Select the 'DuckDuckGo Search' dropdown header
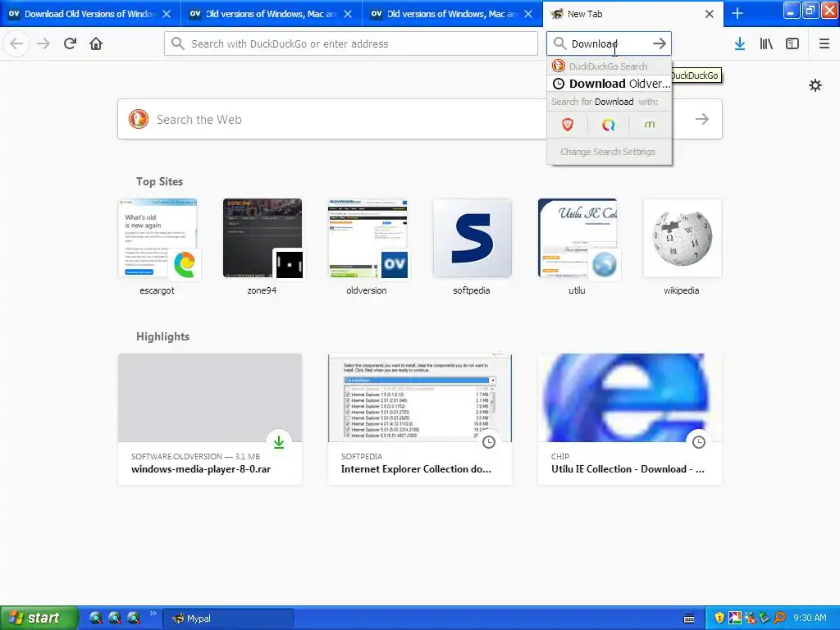840x630 pixels. tap(609, 66)
